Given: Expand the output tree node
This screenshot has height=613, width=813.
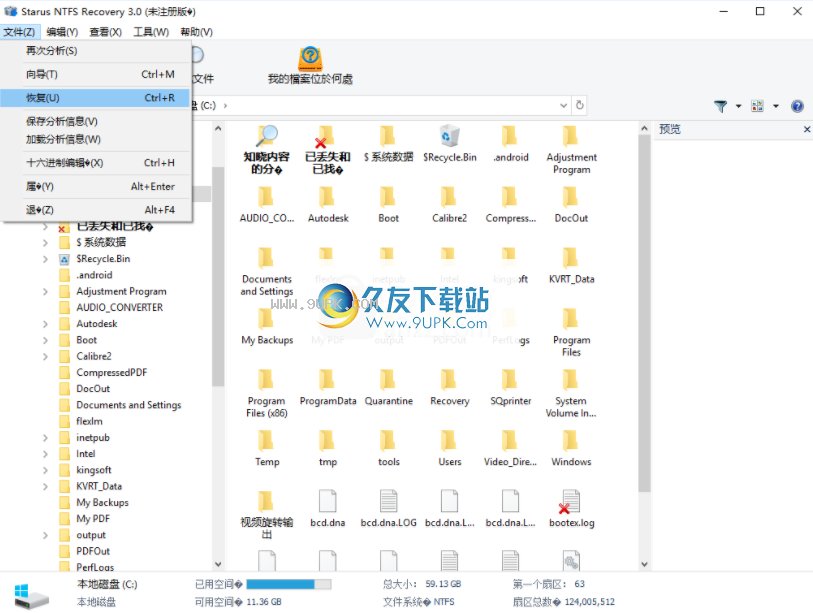Looking at the screenshot, I should (x=46, y=535).
